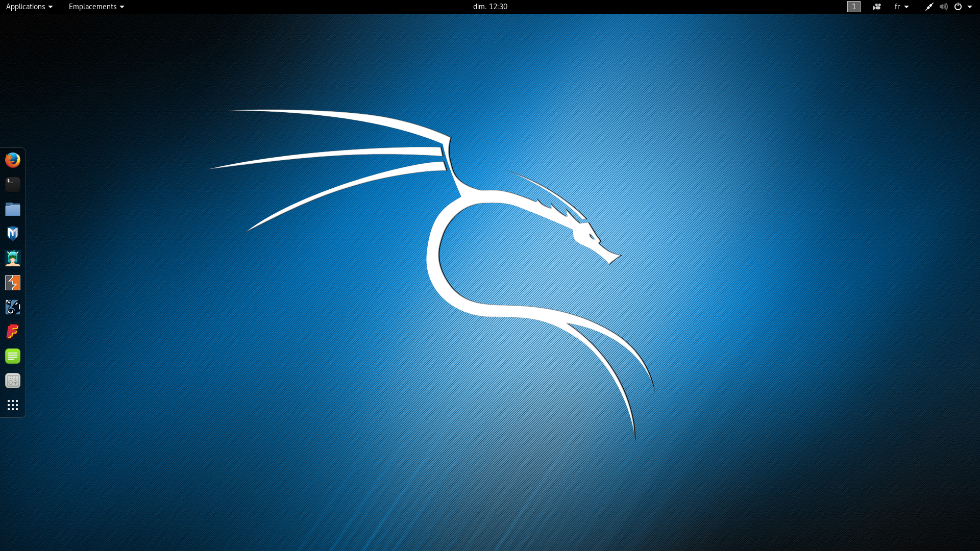Click the power icon in top bar
This screenshot has height=551, width=980.
(x=958, y=7)
